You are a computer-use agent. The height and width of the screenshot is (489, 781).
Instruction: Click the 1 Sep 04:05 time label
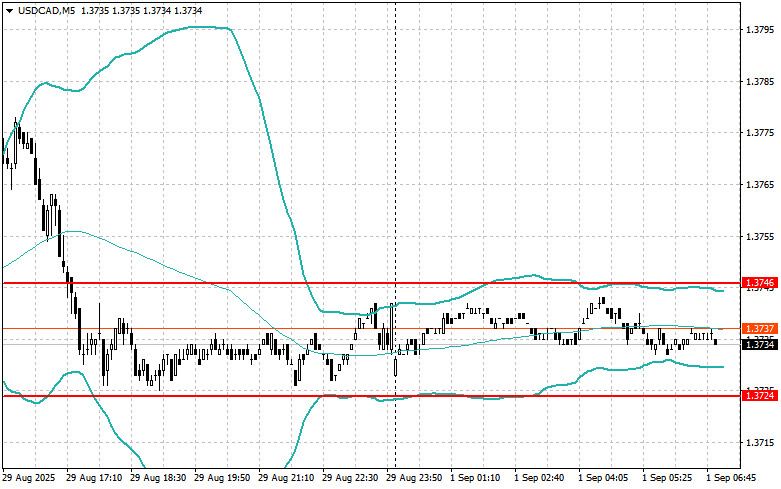tap(603, 478)
